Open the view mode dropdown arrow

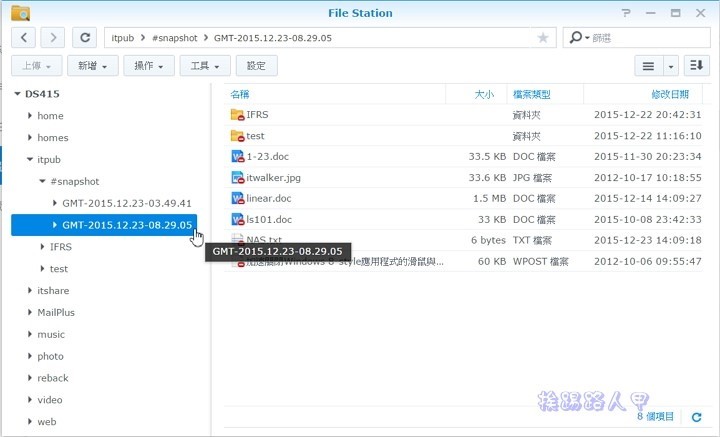[671, 65]
